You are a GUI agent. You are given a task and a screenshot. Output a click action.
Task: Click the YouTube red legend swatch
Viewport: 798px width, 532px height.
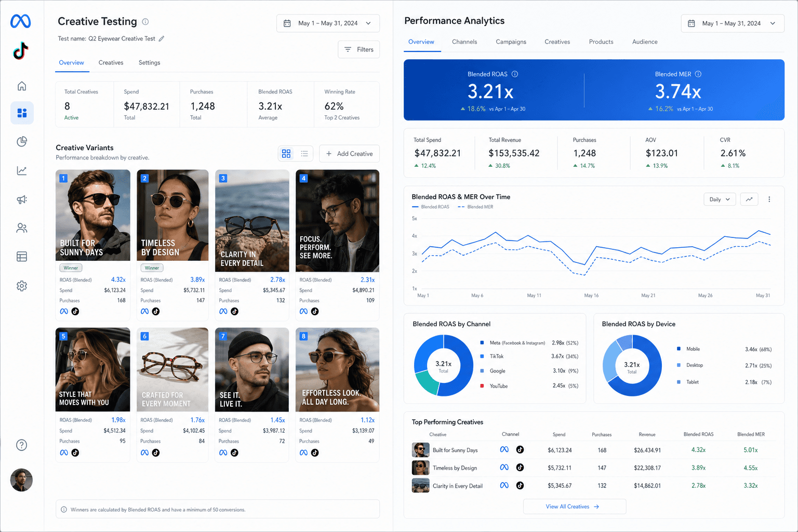(x=482, y=386)
